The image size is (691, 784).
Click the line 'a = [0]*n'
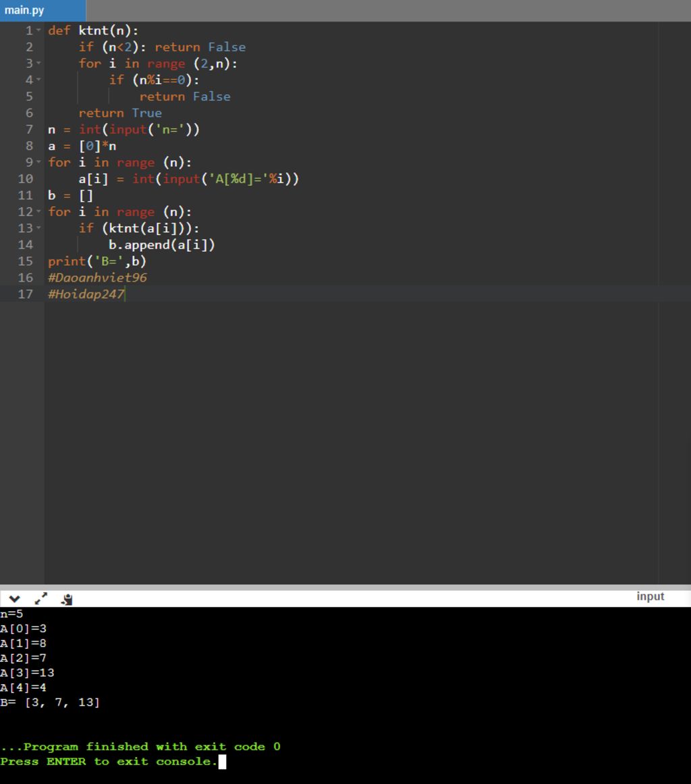point(82,146)
